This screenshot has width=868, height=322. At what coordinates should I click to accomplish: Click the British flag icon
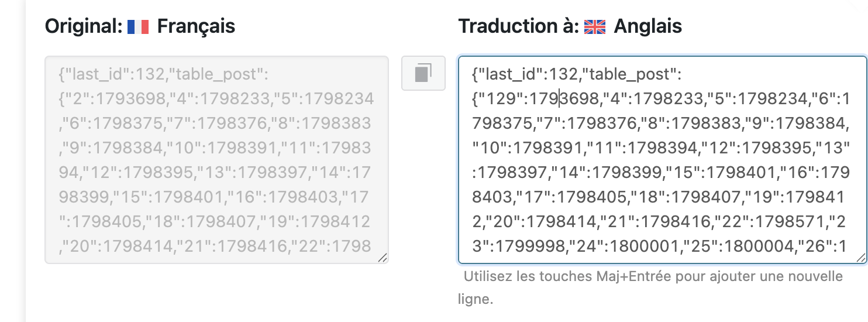pyautogui.click(x=595, y=27)
